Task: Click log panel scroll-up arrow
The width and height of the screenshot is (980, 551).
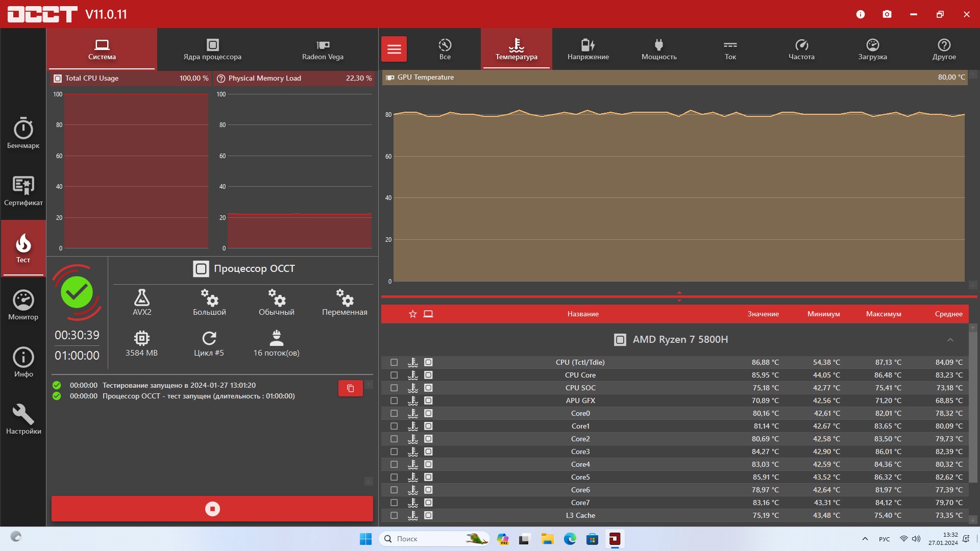Action: pyautogui.click(x=369, y=384)
